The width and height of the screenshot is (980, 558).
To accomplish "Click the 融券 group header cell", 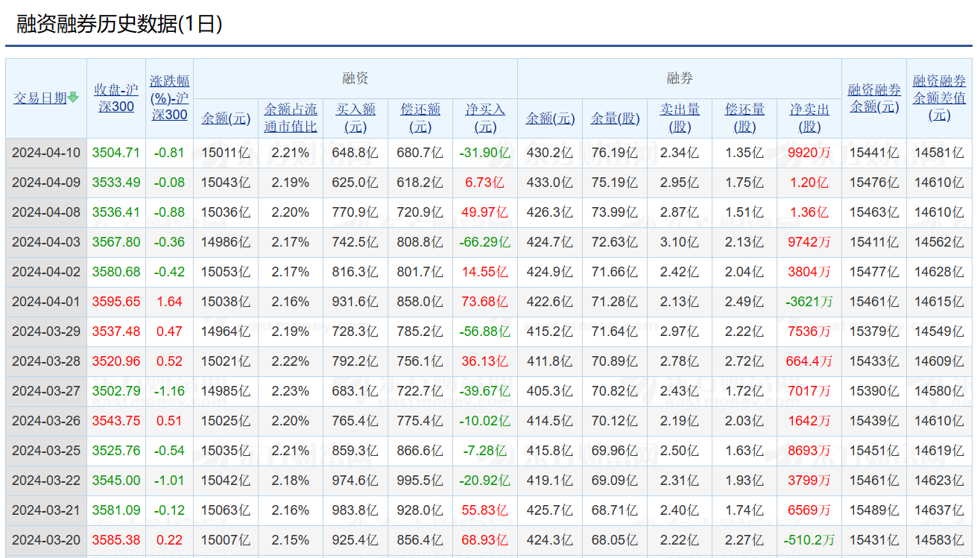I will pyautogui.click(x=679, y=78).
